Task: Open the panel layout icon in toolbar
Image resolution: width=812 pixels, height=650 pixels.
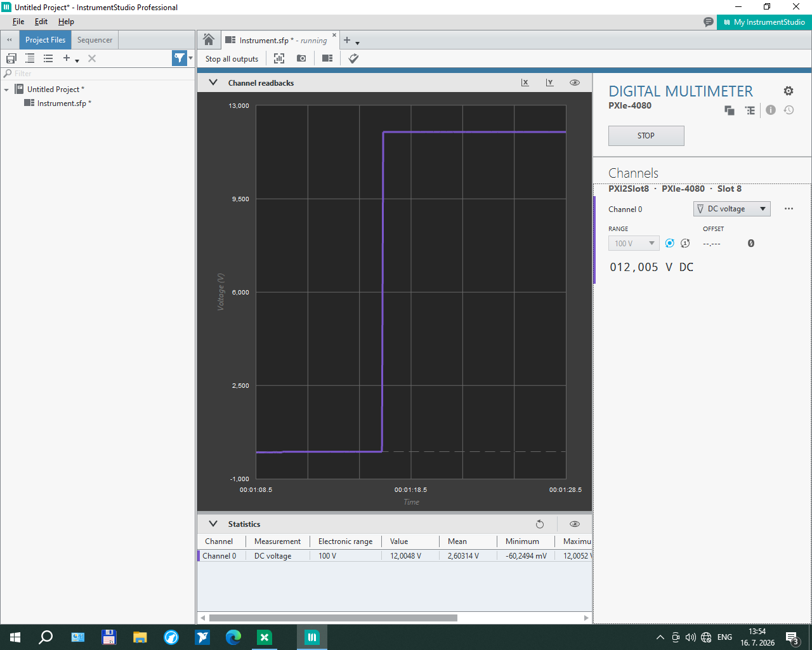Action: pyautogui.click(x=327, y=58)
